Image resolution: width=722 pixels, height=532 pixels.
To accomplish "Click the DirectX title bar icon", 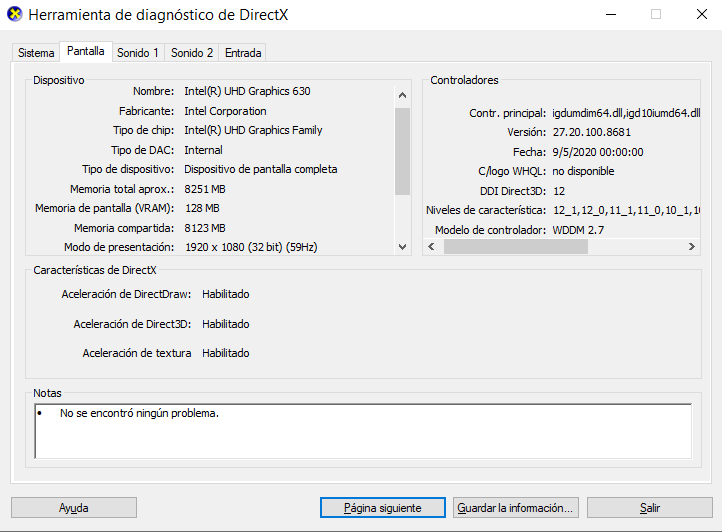I will click(14, 14).
